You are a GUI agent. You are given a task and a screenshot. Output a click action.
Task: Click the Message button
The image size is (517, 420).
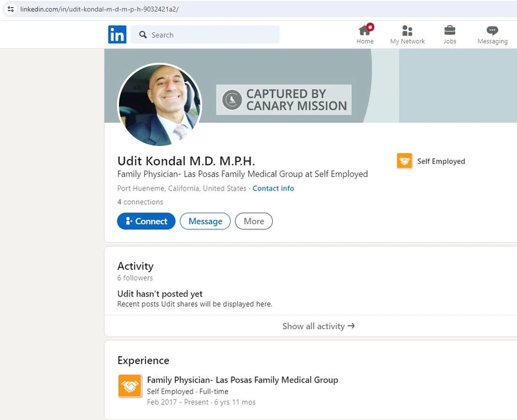coord(205,221)
